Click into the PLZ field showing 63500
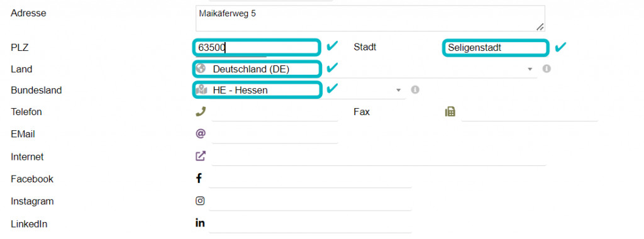 [x=257, y=48]
